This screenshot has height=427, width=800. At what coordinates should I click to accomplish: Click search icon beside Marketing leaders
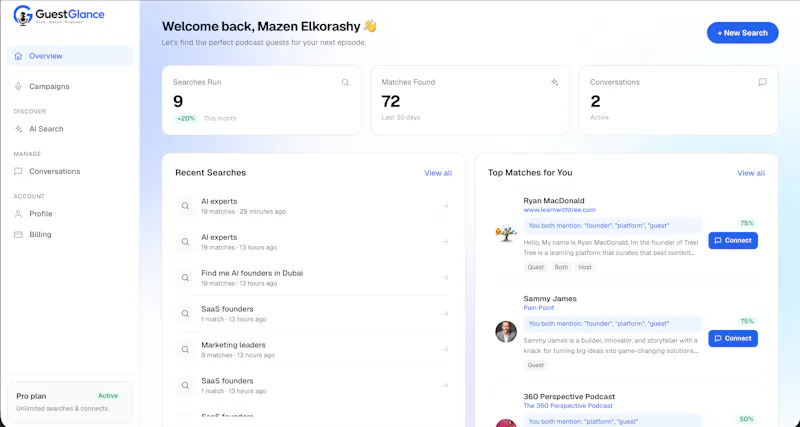(185, 350)
